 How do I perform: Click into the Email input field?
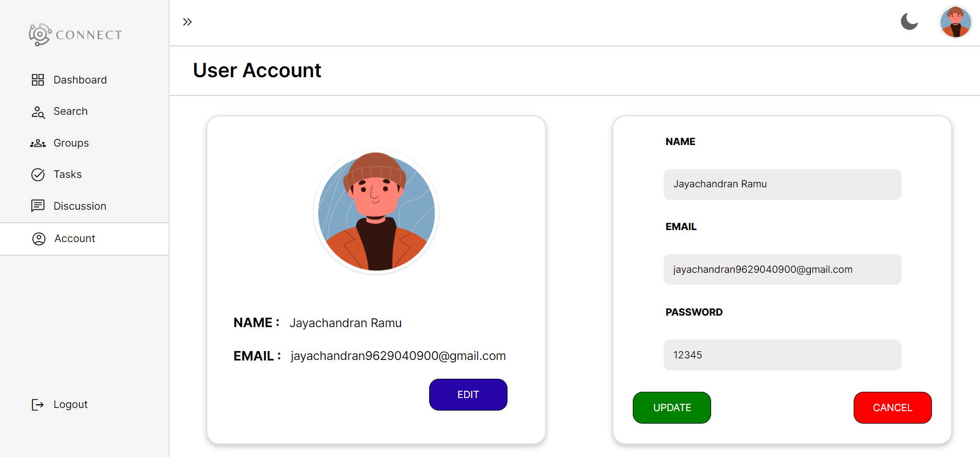[x=782, y=270]
